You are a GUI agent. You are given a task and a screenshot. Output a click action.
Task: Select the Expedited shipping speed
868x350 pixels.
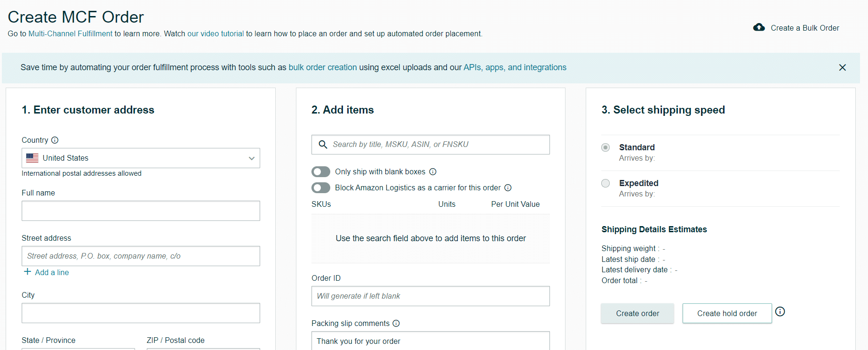[605, 183]
